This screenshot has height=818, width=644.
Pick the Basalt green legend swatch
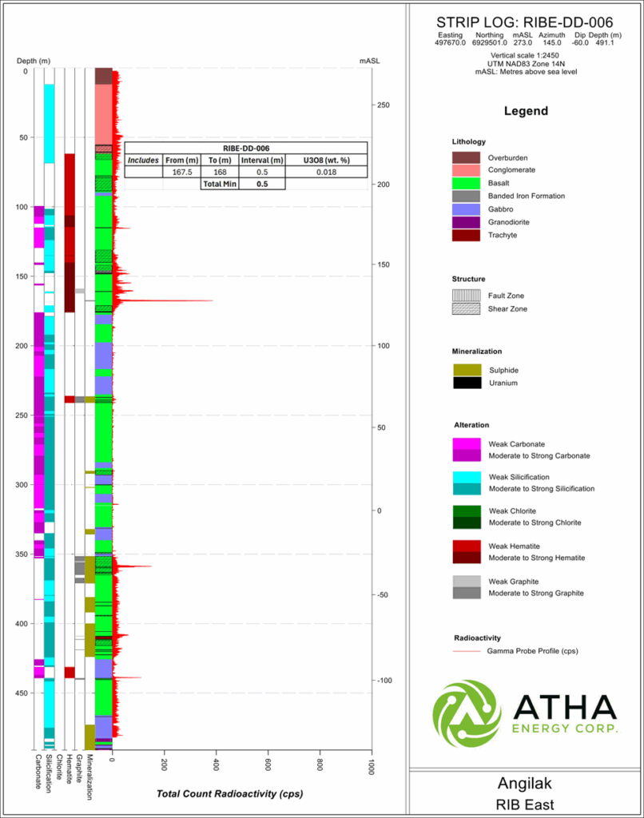pos(466,183)
